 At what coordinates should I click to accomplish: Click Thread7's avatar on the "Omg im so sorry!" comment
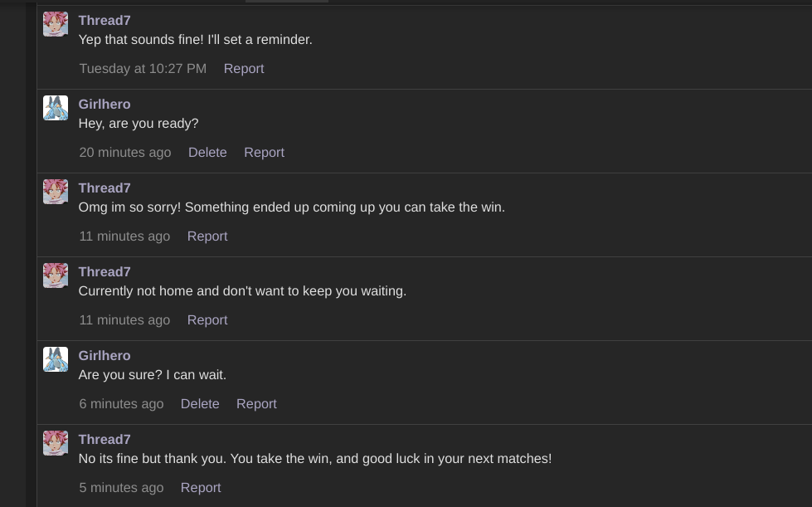click(x=56, y=192)
